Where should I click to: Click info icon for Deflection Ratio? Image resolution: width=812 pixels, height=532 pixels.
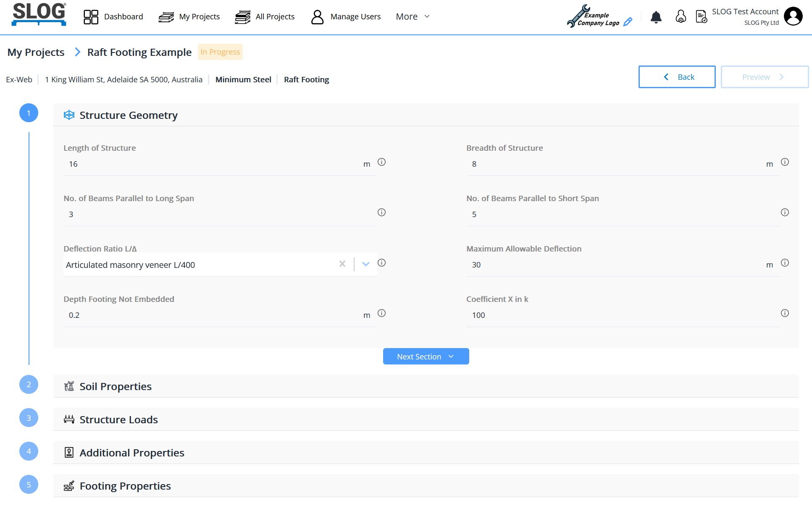pos(381,263)
